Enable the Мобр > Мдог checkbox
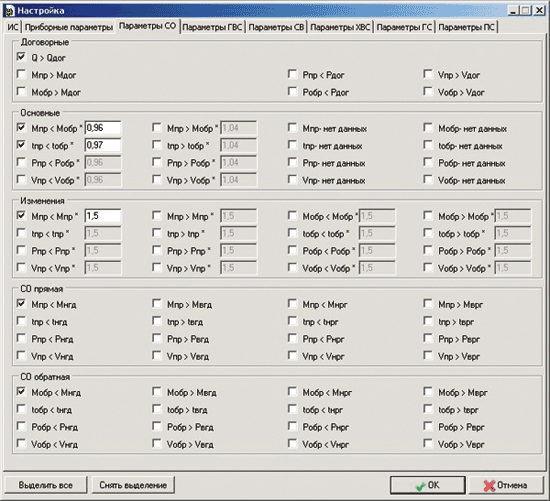Screen dimensions: 550x501 pos(21,92)
